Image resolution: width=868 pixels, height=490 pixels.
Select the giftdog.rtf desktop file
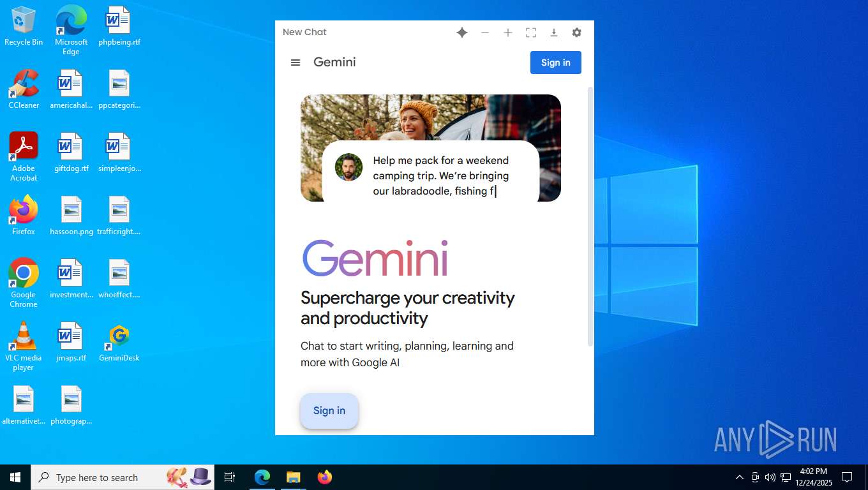(x=71, y=152)
